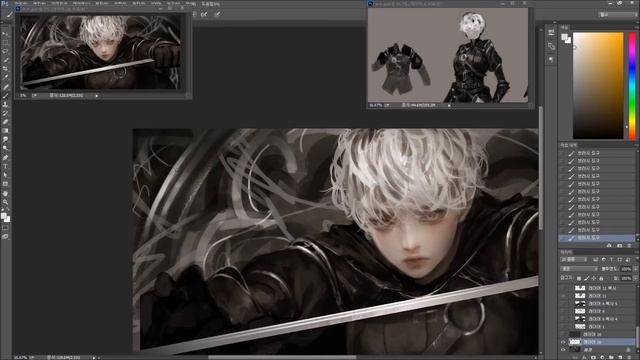Select the Quick Selection tool
This screenshot has width=640, height=360.
tap(5, 59)
